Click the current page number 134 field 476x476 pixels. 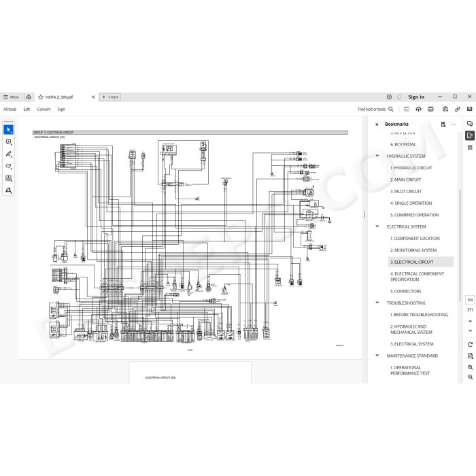[x=470, y=300]
